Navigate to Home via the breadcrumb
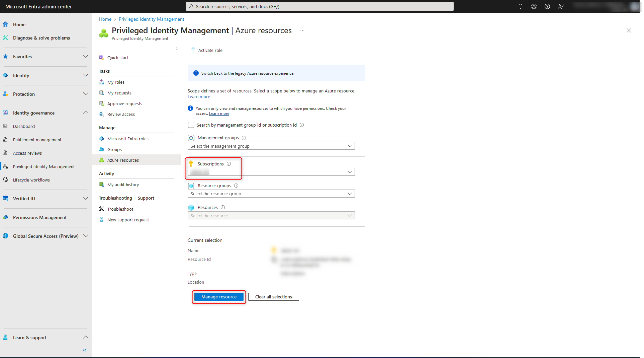This screenshot has height=358, width=644. (105, 19)
